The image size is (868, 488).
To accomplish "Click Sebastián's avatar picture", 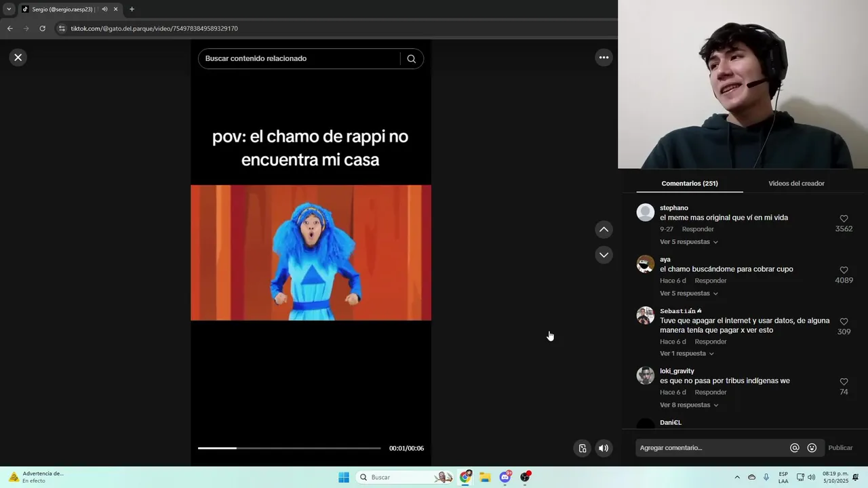I will pos(646,315).
